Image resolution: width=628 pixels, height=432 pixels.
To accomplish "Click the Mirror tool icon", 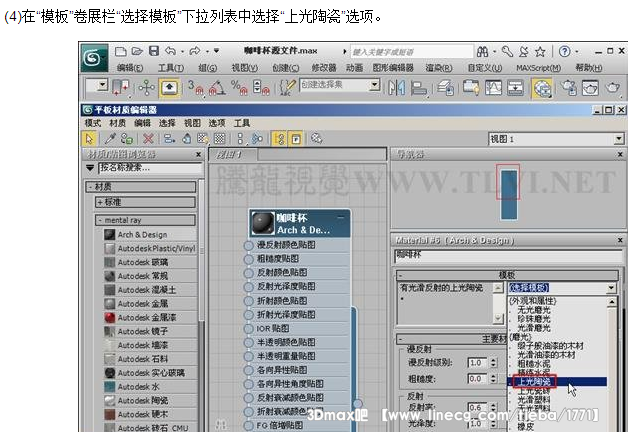I will 397,88.
